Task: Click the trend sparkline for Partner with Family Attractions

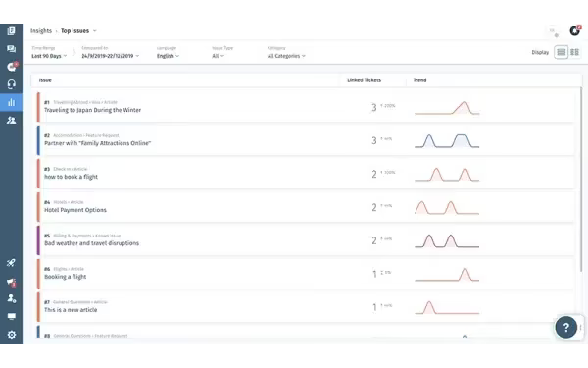Action: (447, 140)
